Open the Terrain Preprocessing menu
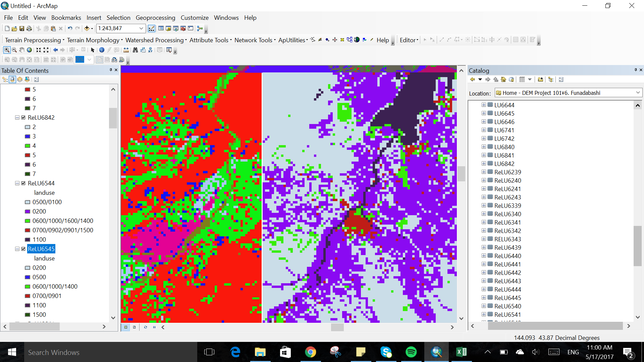644x362 pixels. 33,40
